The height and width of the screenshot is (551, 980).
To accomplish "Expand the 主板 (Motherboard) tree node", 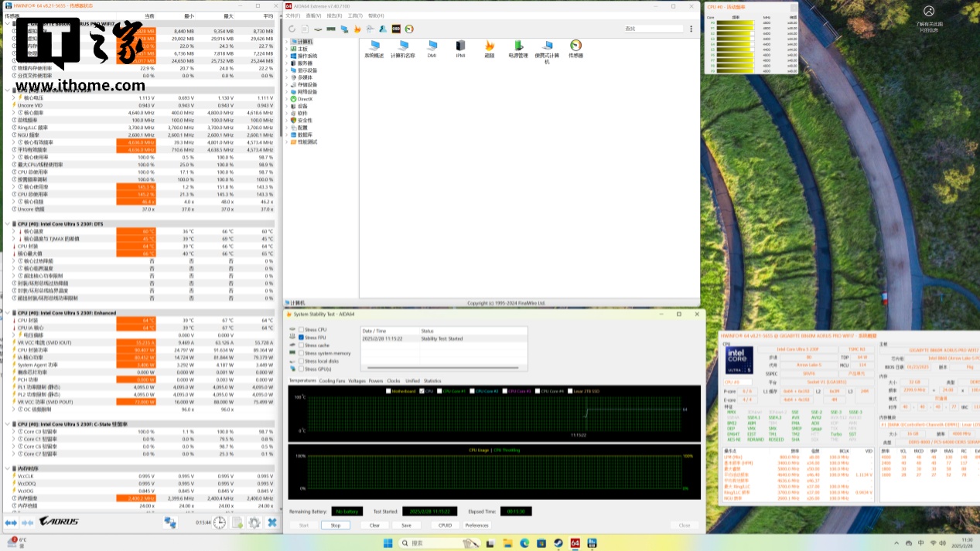I will click(x=288, y=49).
